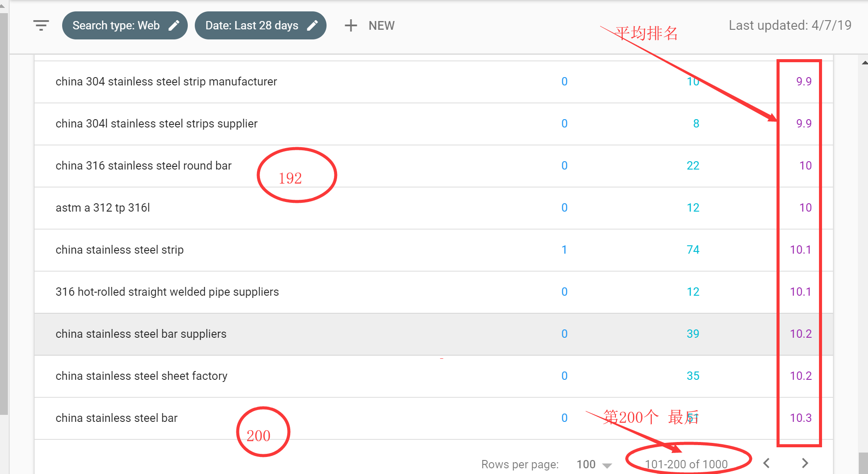Click clicks value 1 for china stainless steel strip

click(x=564, y=250)
